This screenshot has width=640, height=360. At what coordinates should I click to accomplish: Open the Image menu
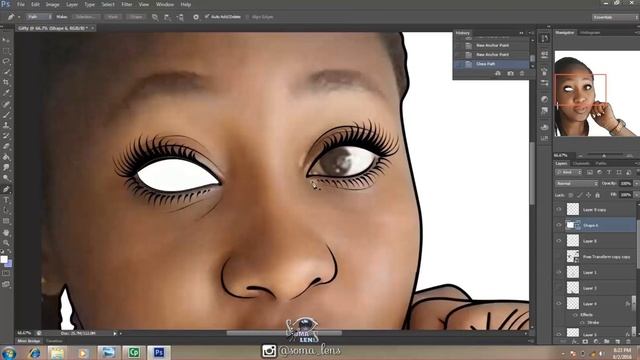point(52,4)
